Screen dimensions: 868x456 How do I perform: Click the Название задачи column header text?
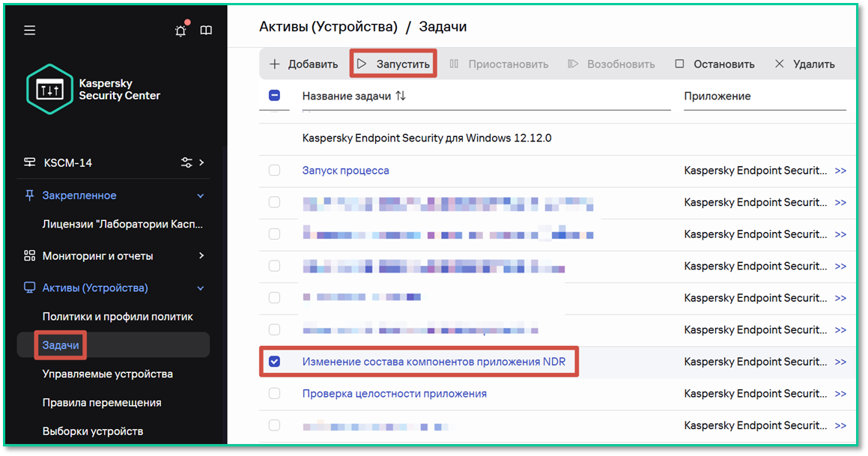click(347, 97)
